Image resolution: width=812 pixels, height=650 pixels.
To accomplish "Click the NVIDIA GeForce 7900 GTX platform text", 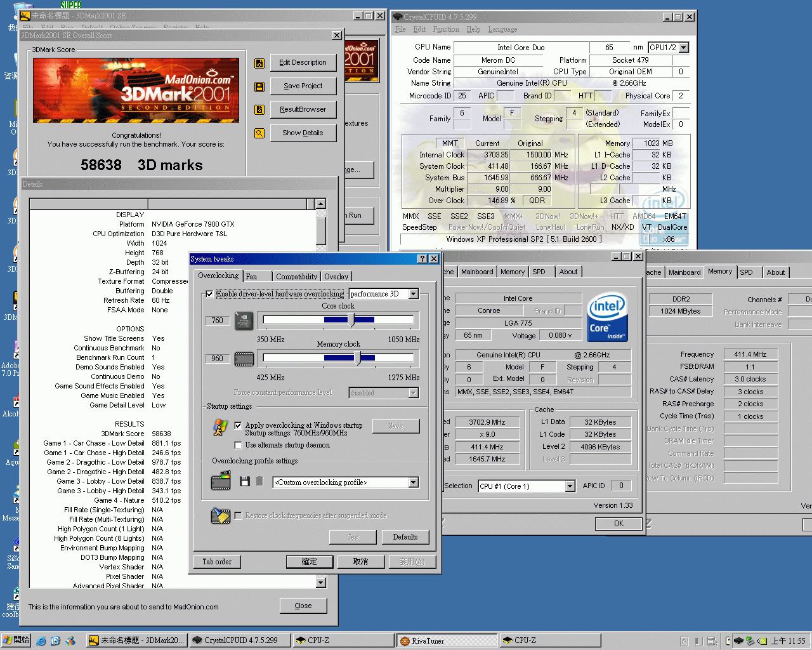I will (x=193, y=224).
